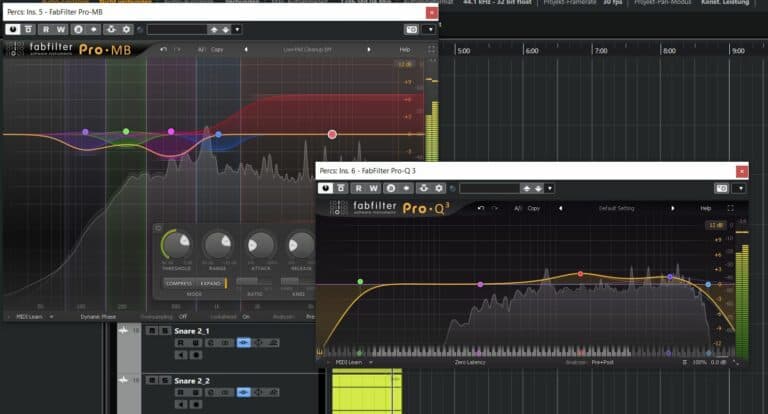Open the Pro-MB preset name menu
The height and width of the screenshot is (414, 768).
[x=308, y=49]
